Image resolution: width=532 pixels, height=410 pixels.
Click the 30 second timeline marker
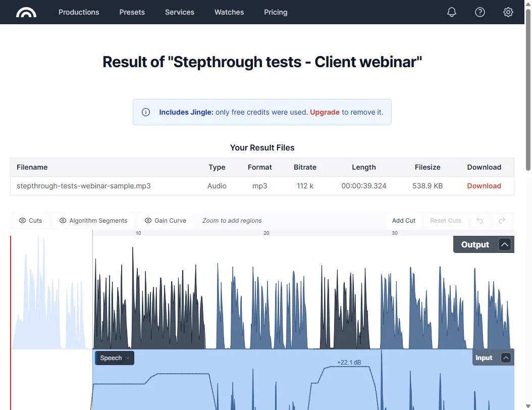395,233
